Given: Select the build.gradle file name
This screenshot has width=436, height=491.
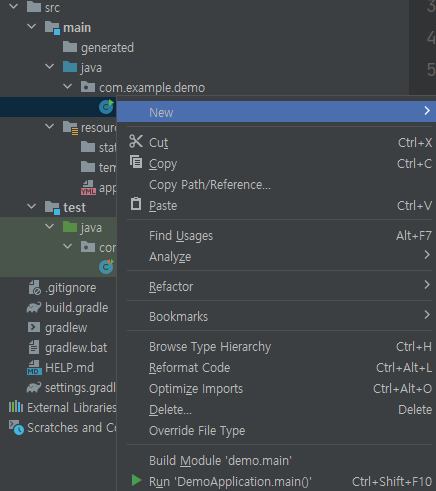Looking at the screenshot, I should click(x=77, y=308).
